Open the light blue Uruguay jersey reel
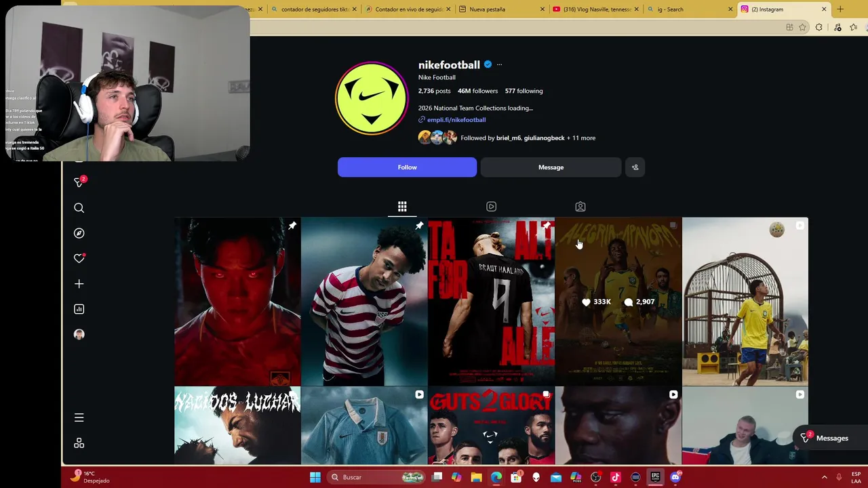Image resolution: width=868 pixels, height=488 pixels. [x=364, y=426]
